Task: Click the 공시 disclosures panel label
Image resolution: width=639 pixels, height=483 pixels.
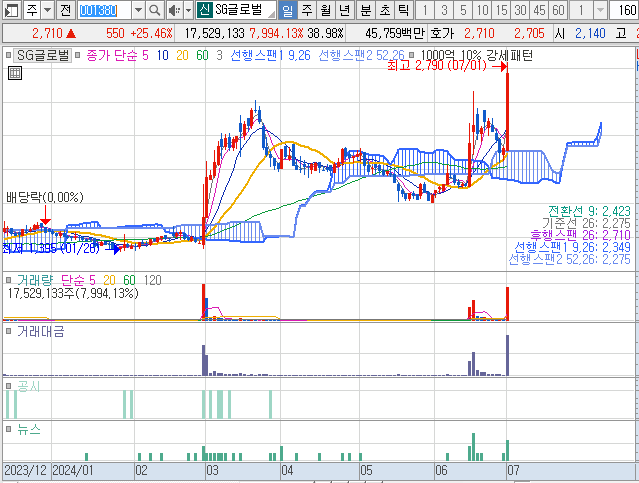Action: [x=29, y=386]
